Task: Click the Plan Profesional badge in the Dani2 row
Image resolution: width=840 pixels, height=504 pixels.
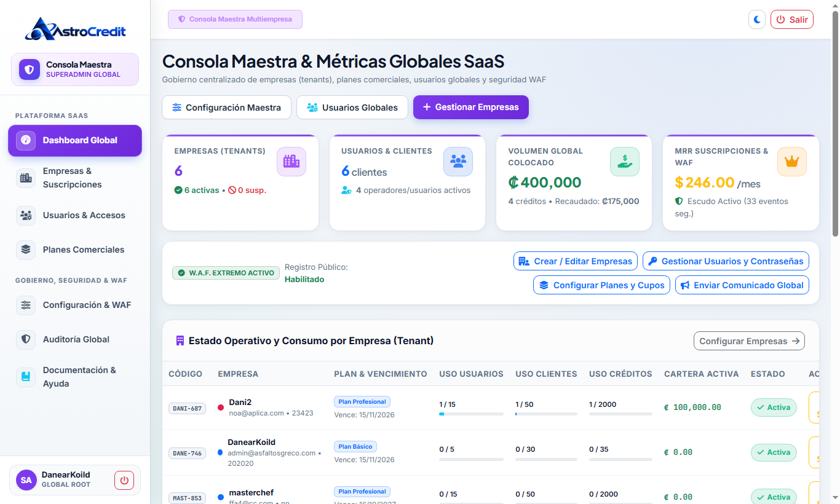Action: pos(362,402)
